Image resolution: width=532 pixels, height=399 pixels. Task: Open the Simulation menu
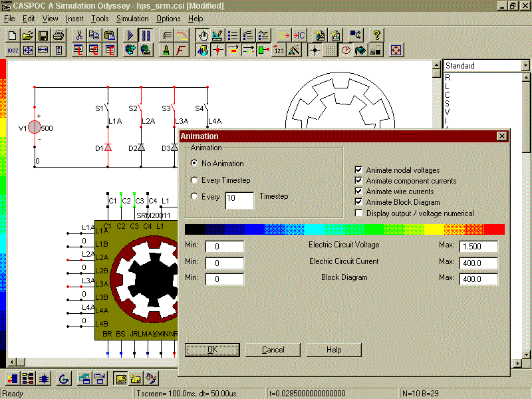pos(132,19)
